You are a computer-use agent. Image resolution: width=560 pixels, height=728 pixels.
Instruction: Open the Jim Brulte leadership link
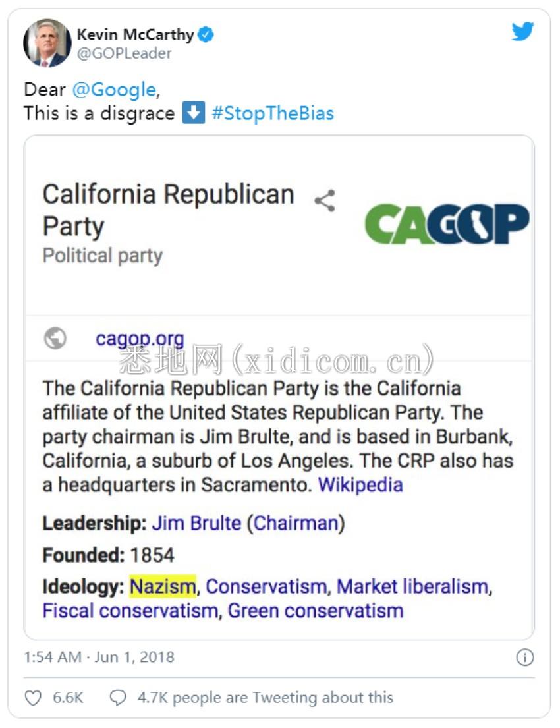196,523
